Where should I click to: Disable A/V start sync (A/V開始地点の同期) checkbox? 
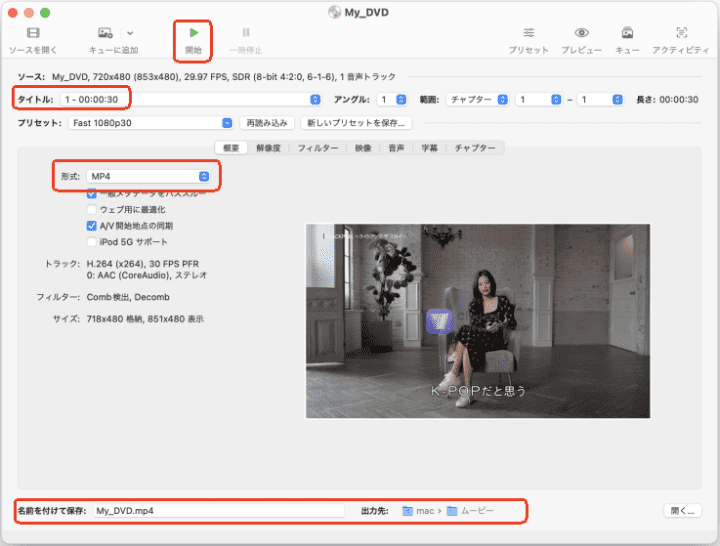point(92,226)
